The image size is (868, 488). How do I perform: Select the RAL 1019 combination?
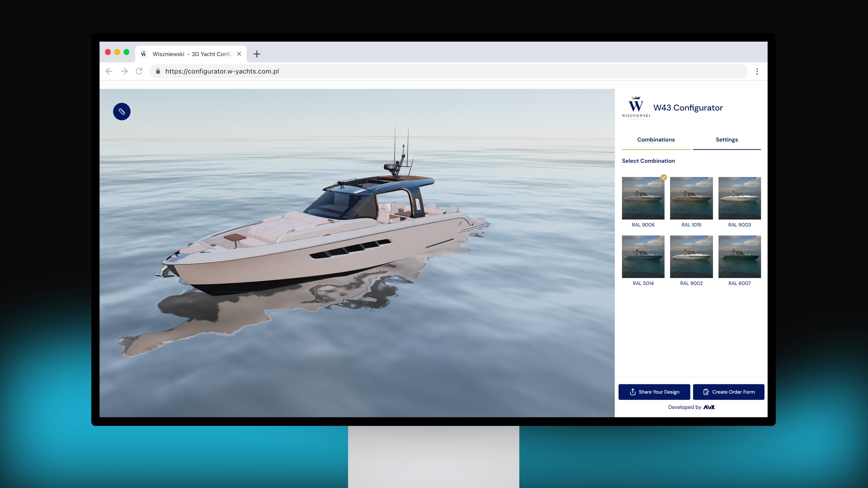[x=691, y=198]
